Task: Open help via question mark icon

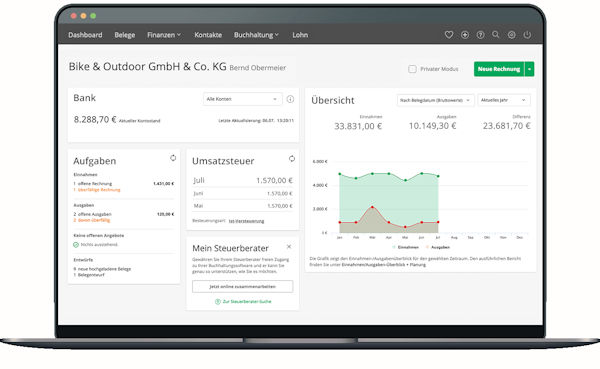Action: click(x=480, y=35)
